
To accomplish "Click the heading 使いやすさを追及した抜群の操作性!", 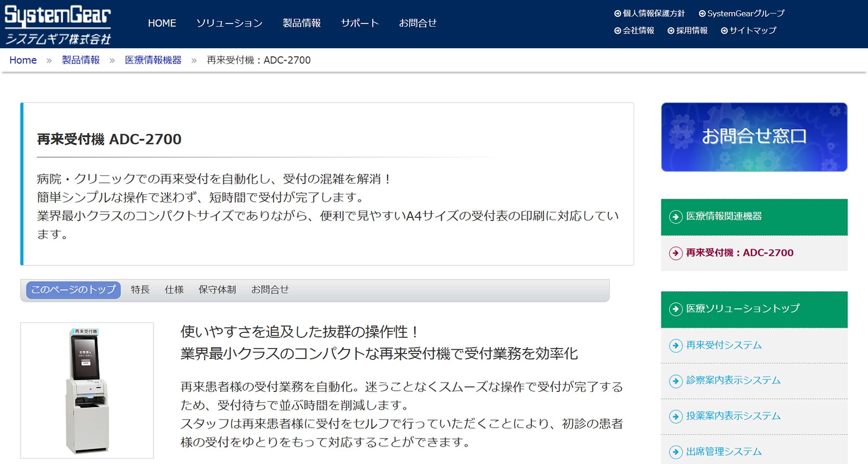I will (x=299, y=332).
